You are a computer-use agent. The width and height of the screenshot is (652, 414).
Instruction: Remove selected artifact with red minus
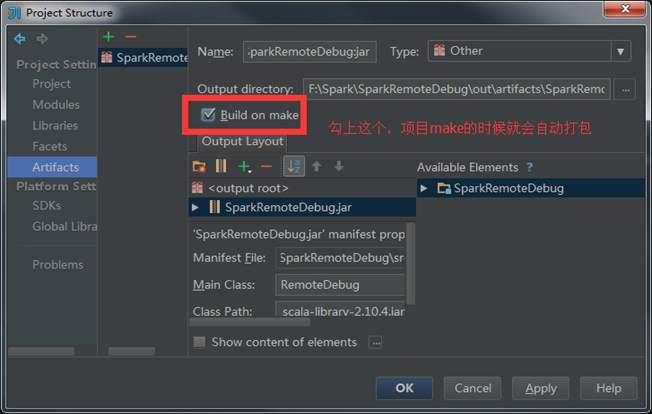[x=131, y=37]
